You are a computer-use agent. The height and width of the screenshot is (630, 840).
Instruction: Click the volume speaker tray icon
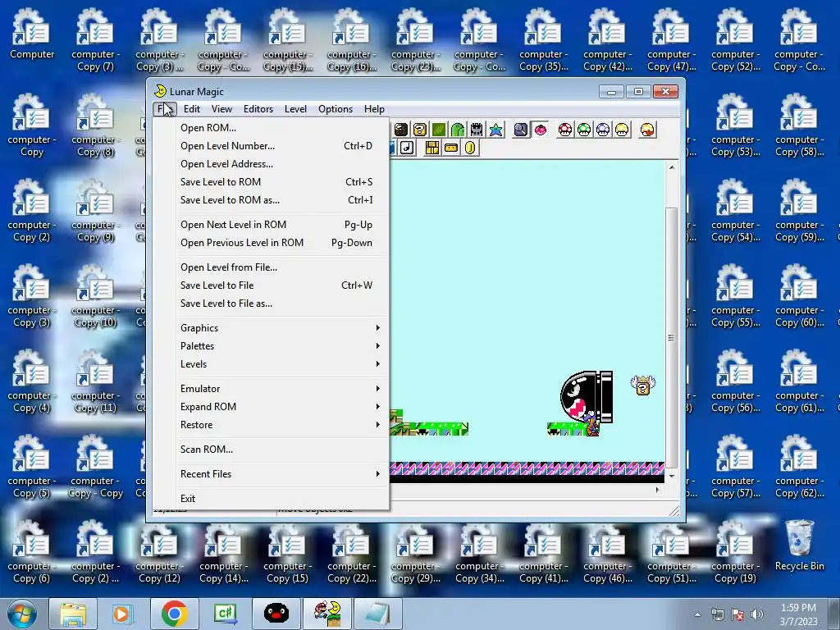(x=757, y=614)
